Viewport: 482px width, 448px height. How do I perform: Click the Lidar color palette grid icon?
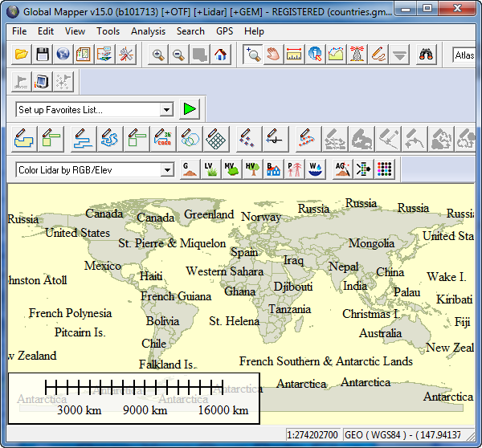pos(385,169)
